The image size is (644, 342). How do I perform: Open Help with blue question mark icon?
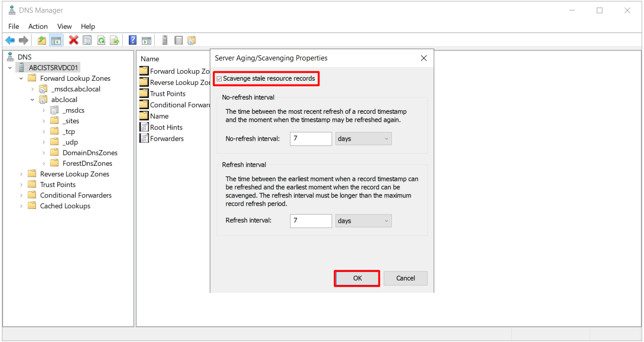pos(133,40)
